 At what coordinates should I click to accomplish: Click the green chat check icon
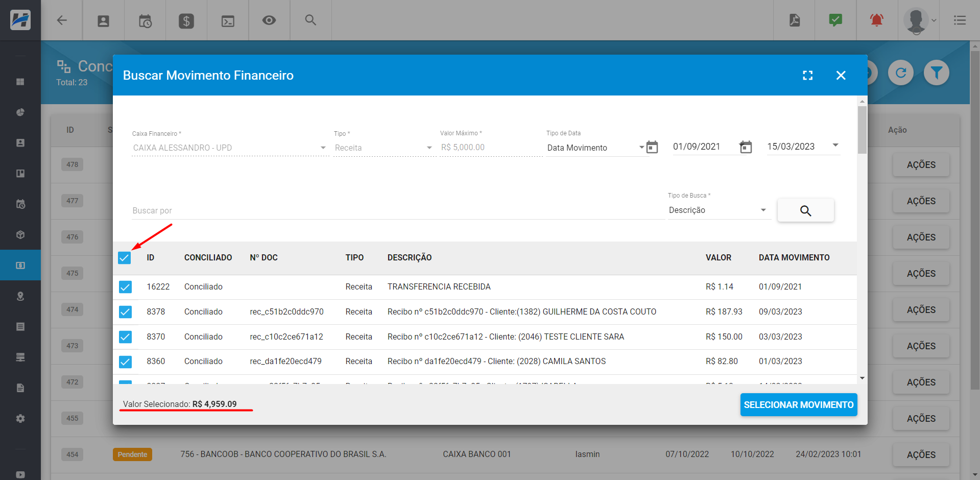pos(835,20)
